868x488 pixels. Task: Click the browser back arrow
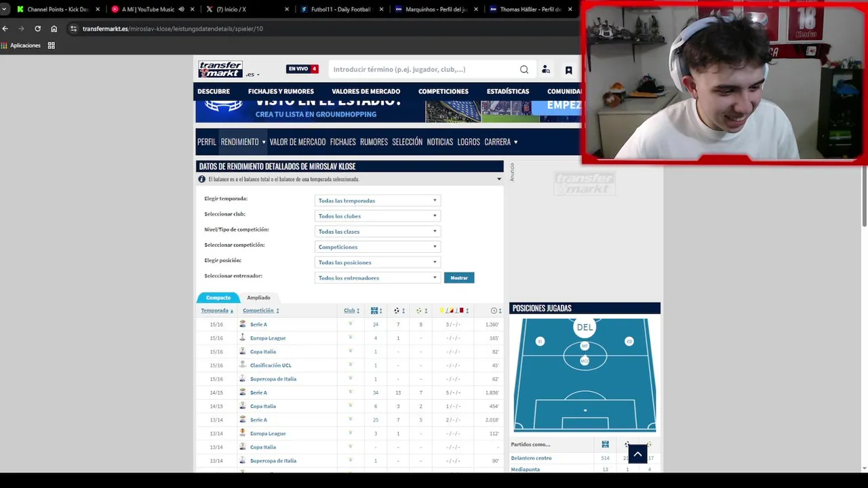(5, 28)
